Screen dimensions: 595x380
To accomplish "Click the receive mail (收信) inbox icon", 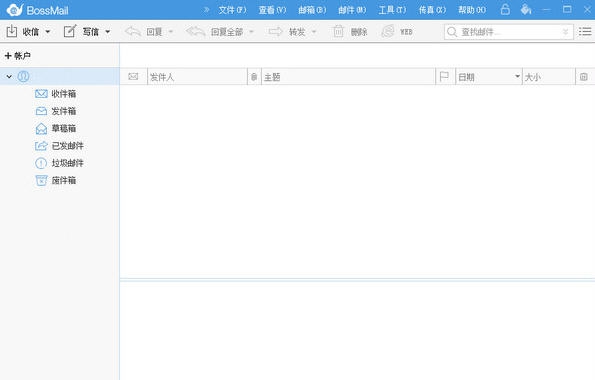I will (x=12, y=31).
